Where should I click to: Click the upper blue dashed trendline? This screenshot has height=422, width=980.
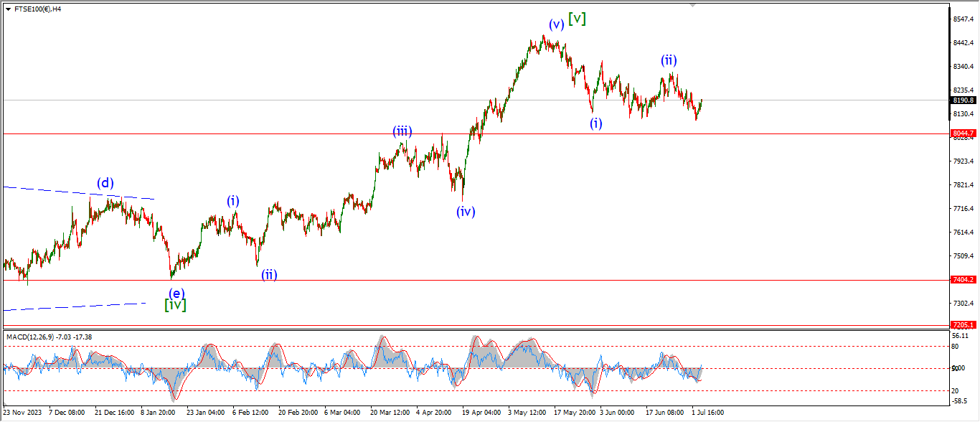[x=79, y=192]
